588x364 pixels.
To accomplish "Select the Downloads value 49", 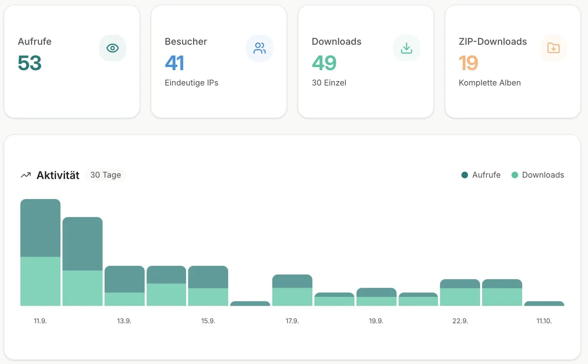I will point(324,63).
